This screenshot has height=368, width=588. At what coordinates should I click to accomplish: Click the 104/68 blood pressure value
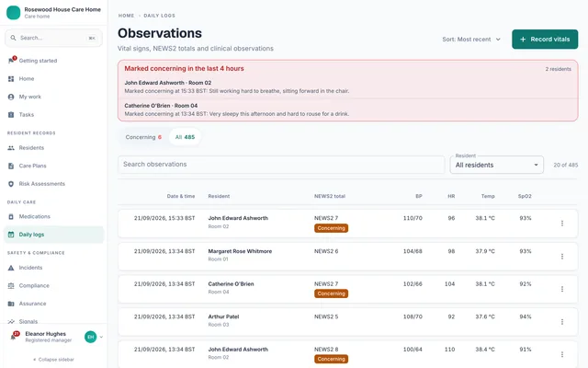tap(413, 251)
